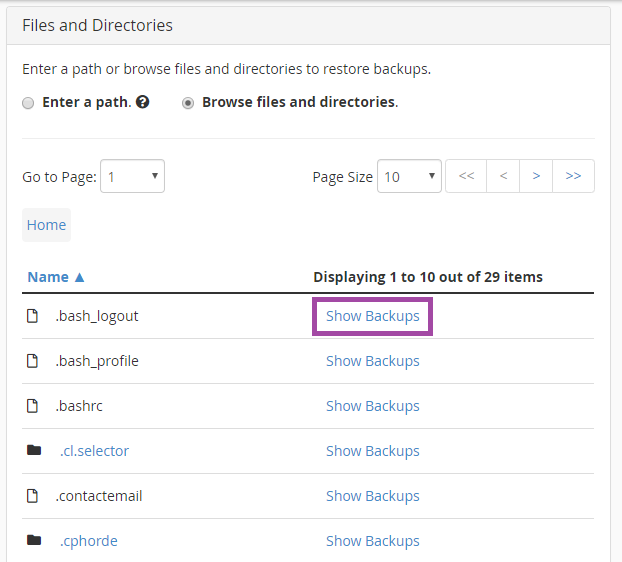Click the folder icon beside .cphorde
This screenshot has height=562, width=622.
coord(34,541)
